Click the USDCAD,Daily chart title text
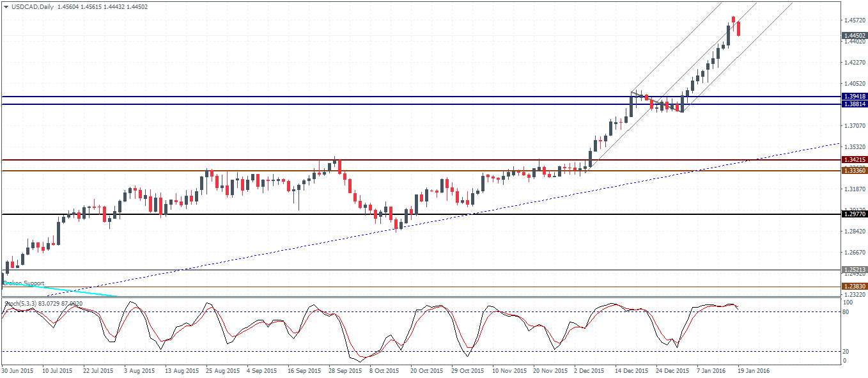 click(32, 6)
